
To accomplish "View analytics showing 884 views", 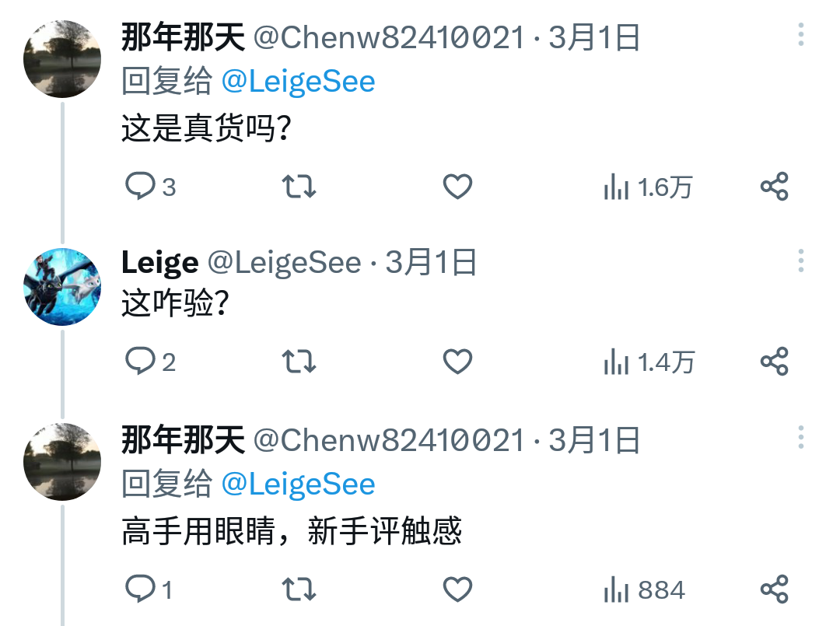I will pyautogui.click(x=644, y=590).
